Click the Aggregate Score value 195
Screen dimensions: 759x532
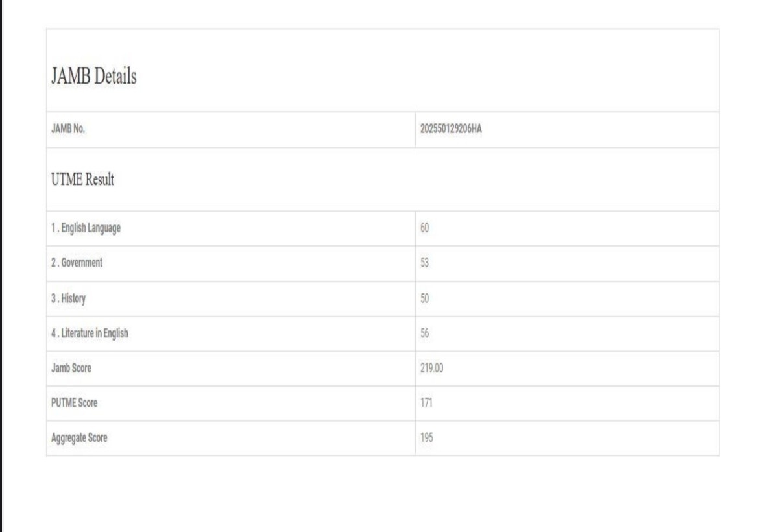pyautogui.click(x=426, y=438)
